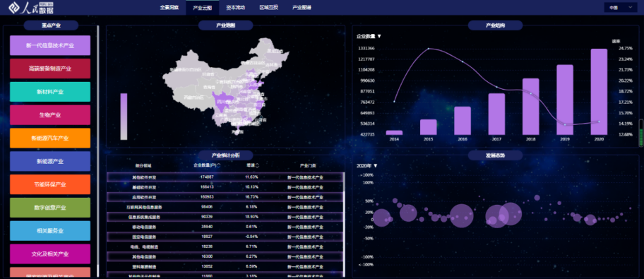Expand the 企业数量 metric selector
Screen dimensions: 644x279
click(369, 36)
